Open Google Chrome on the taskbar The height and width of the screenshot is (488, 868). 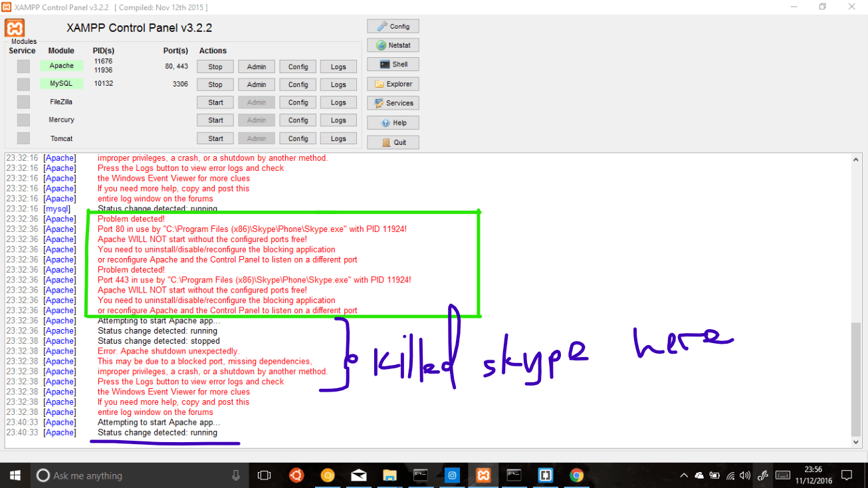[576, 475]
